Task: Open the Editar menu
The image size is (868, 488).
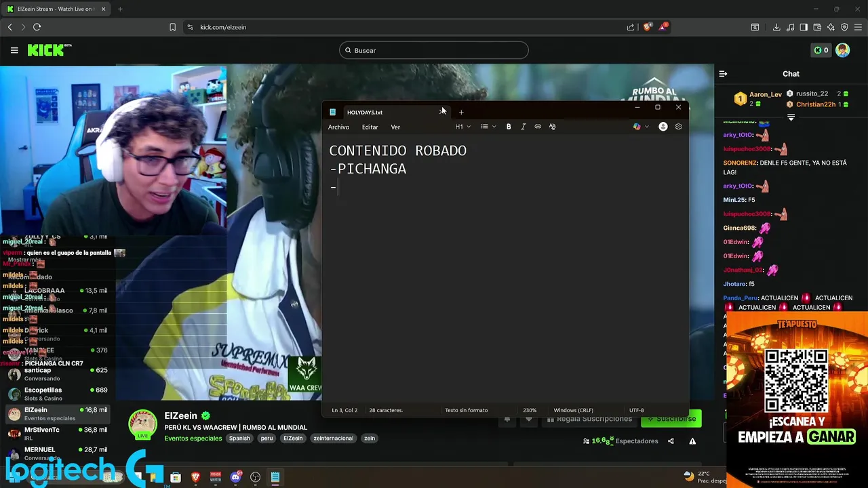Action: (370, 127)
